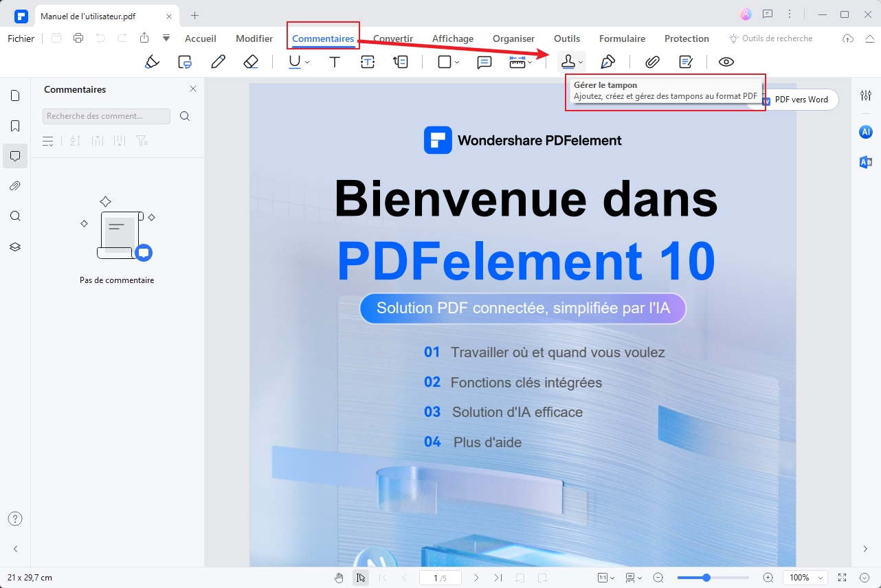881x588 pixels.
Task: Go to the next page
Action: click(477, 578)
